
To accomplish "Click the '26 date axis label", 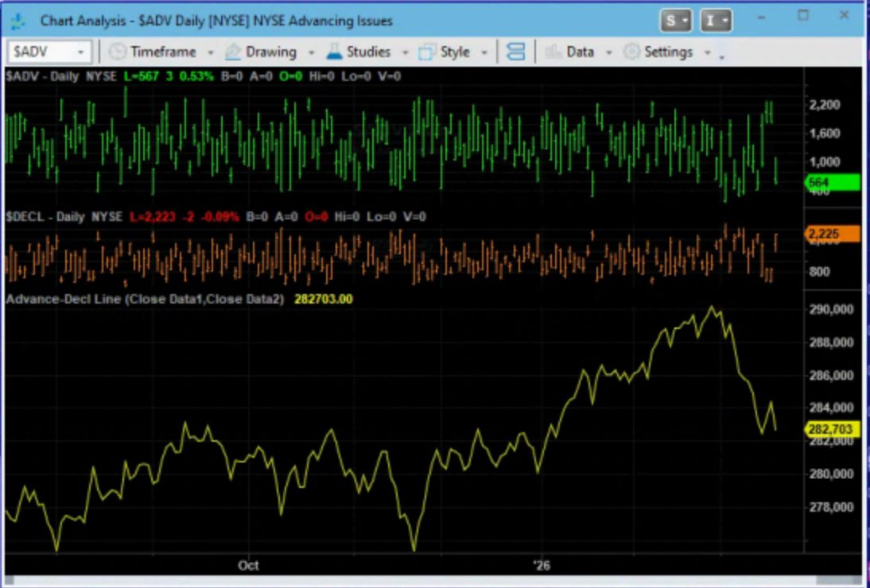I will [x=541, y=566].
